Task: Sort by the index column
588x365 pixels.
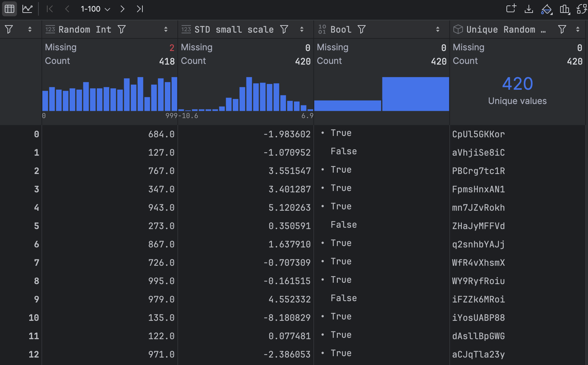Action: tap(30, 30)
